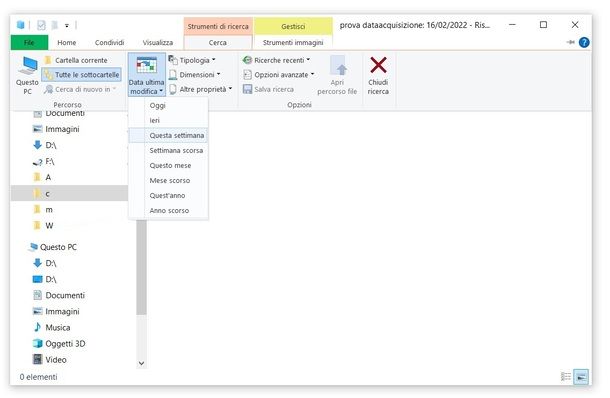Open the F:\ network drive item
Screen dimensions: 610x398
tap(44, 161)
